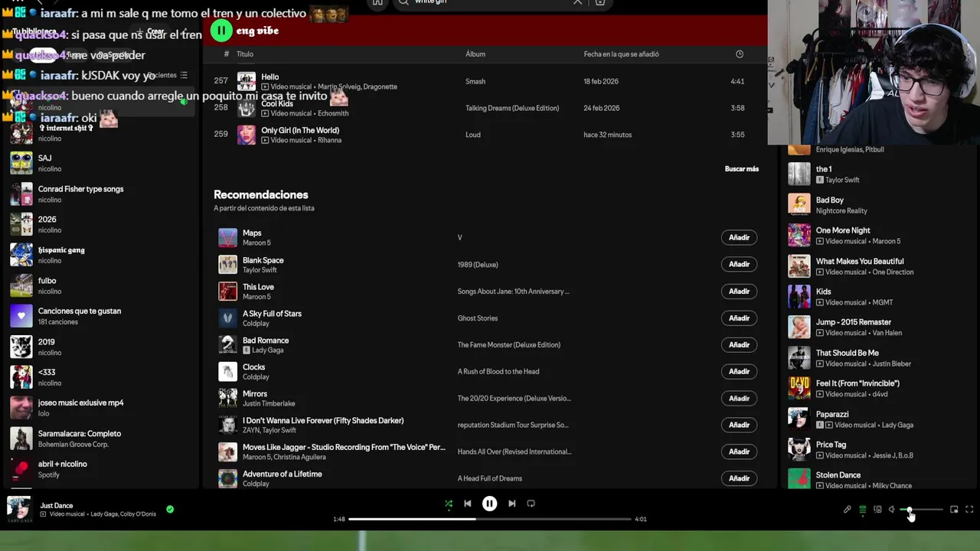Open the lyrics microphone icon
980x551 pixels.
847,510
